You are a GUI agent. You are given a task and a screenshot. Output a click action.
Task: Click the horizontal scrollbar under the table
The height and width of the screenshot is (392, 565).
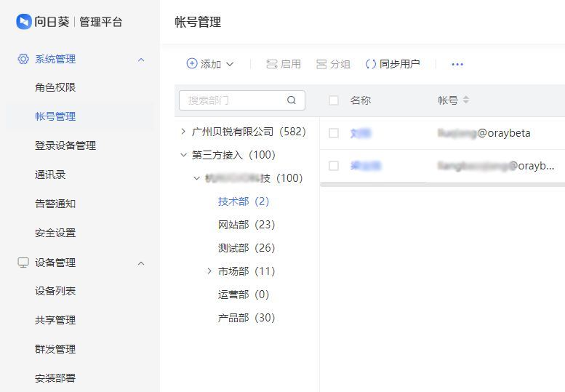[x=442, y=184]
